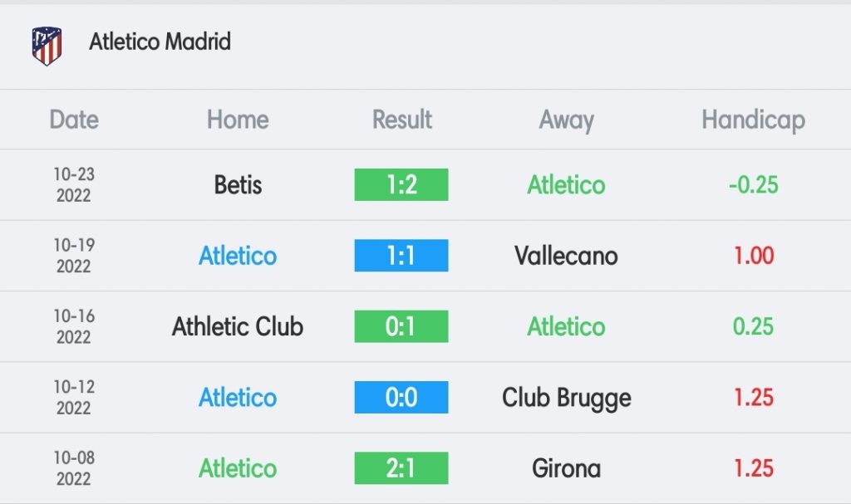The width and height of the screenshot is (851, 504).
Task: Click the 10-23 2022 match date
Action: pyautogui.click(x=74, y=184)
